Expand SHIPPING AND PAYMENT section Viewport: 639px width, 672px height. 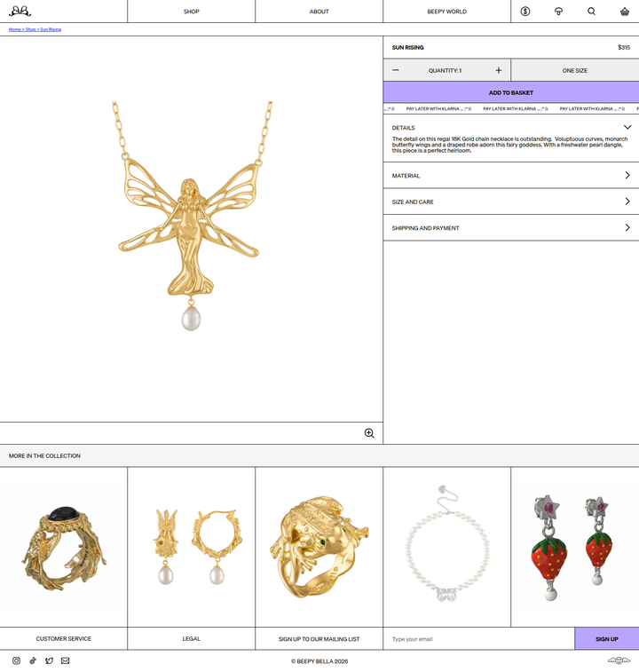point(511,227)
